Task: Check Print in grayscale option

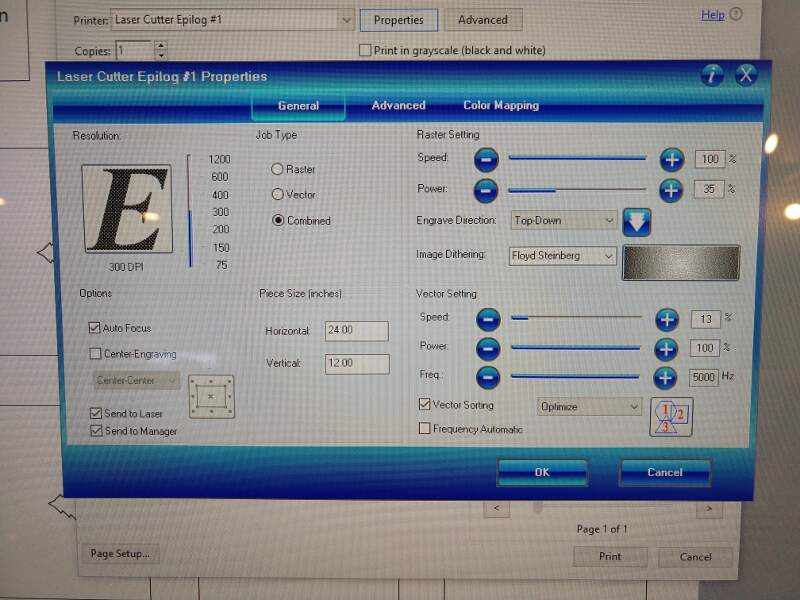Action: tap(365, 50)
